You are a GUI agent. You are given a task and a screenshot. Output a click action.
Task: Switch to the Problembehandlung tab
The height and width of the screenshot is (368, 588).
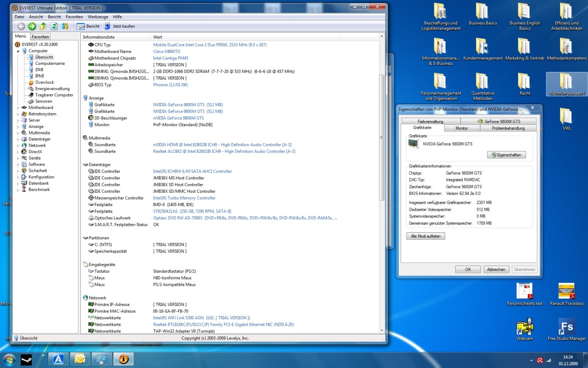tap(508, 128)
